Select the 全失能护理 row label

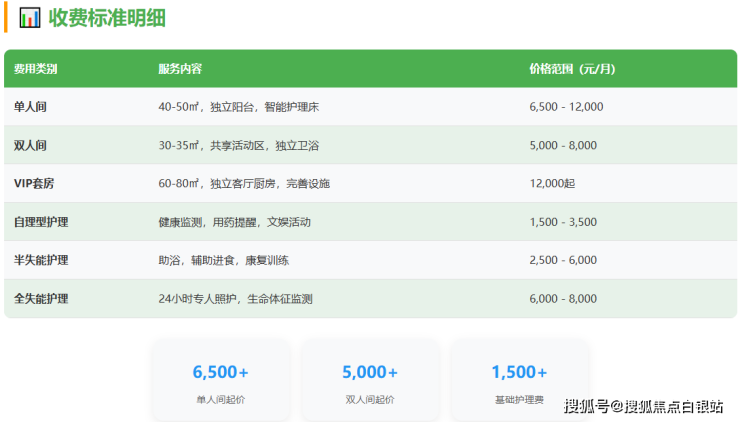click(41, 298)
